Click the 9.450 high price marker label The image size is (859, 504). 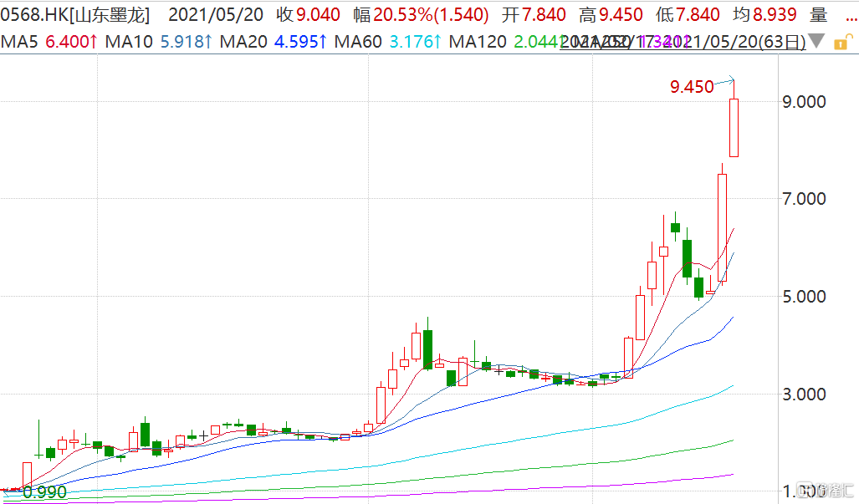tap(692, 86)
